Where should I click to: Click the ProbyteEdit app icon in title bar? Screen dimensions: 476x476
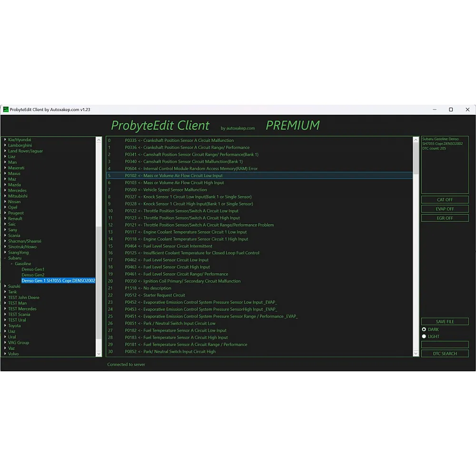tap(6, 109)
